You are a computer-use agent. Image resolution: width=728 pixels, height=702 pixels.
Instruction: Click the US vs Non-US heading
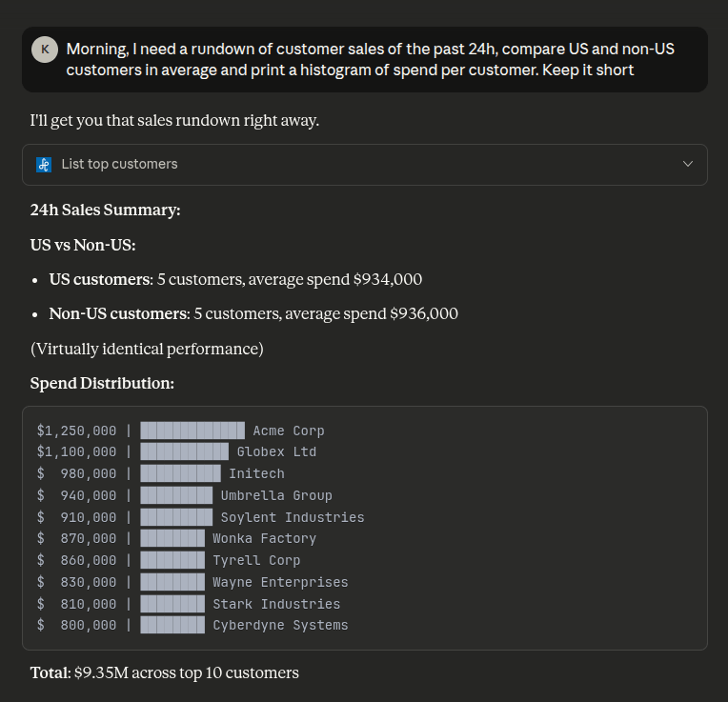pos(83,245)
